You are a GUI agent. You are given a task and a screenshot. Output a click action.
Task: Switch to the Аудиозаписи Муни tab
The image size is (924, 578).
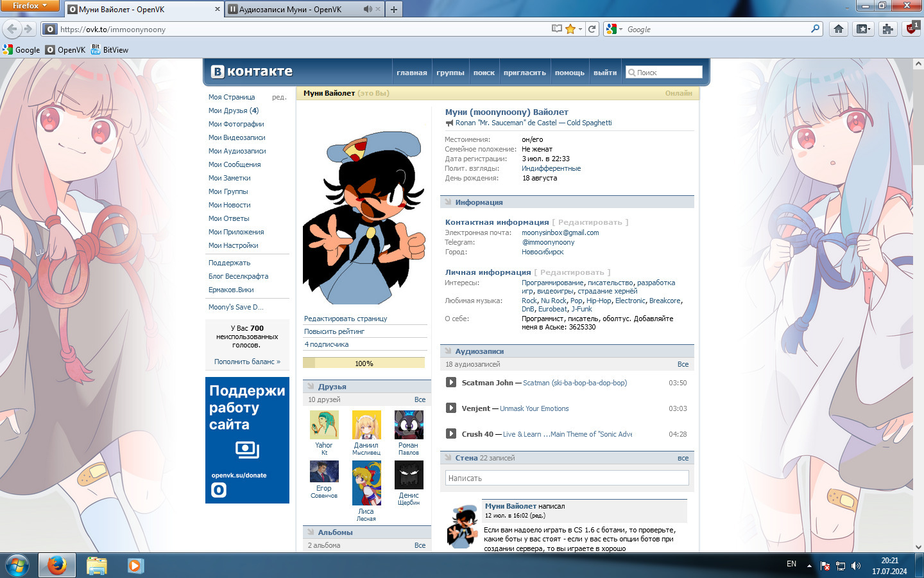(x=305, y=10)
